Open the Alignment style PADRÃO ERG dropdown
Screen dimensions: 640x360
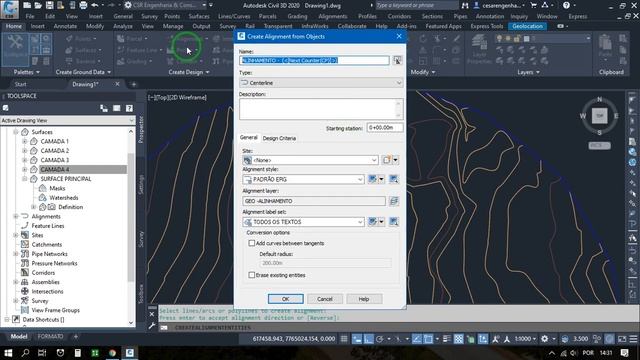[x=303, y=179]
